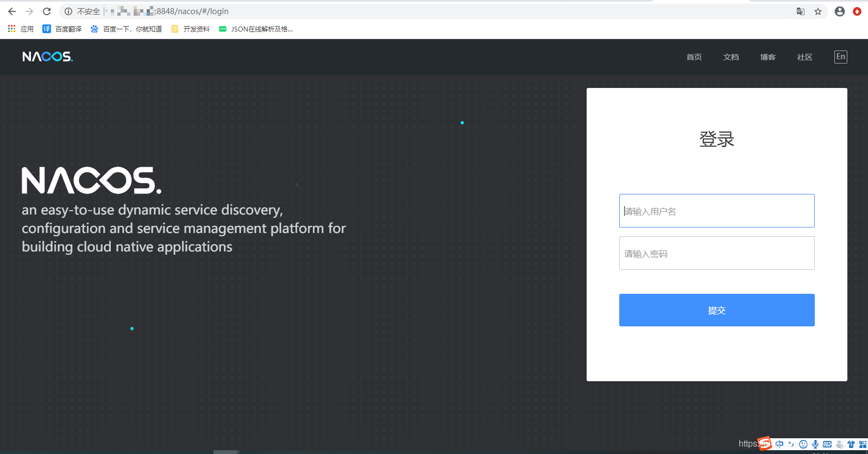Focus the 请输入用户名 username field
Image resolution: width=868 pixels, height=454 pixels.
point(717,211)
